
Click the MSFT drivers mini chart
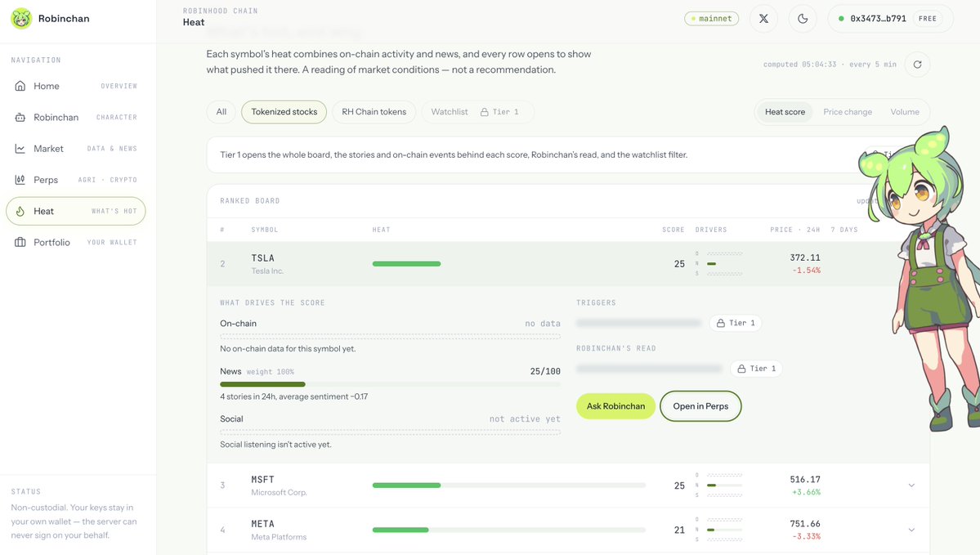718,486
